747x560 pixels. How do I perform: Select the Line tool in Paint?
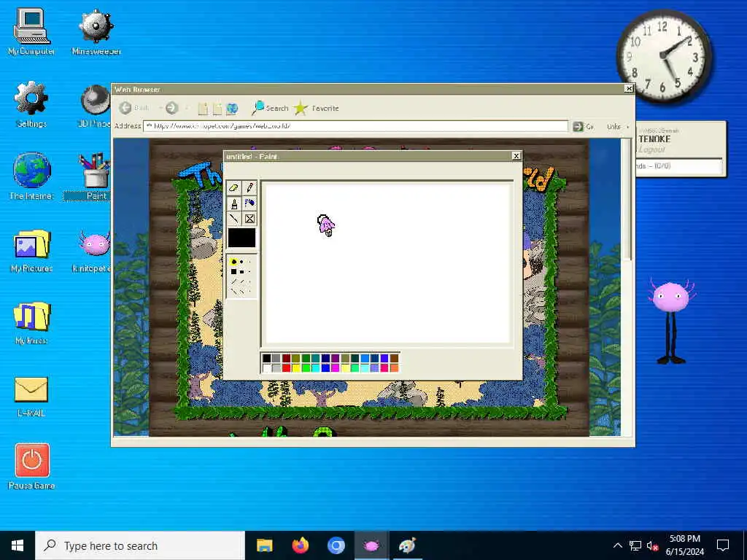pyautogui.click(x=233, y=219)
